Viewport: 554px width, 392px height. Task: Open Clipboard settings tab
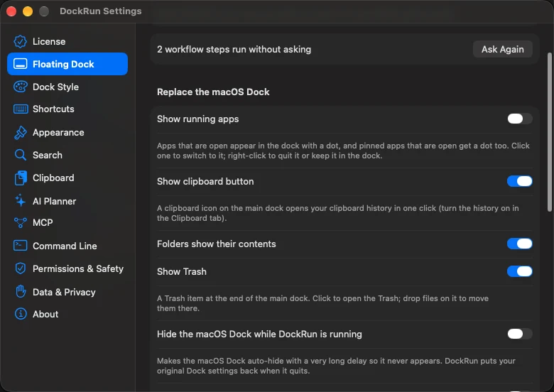tap(67, 178)
